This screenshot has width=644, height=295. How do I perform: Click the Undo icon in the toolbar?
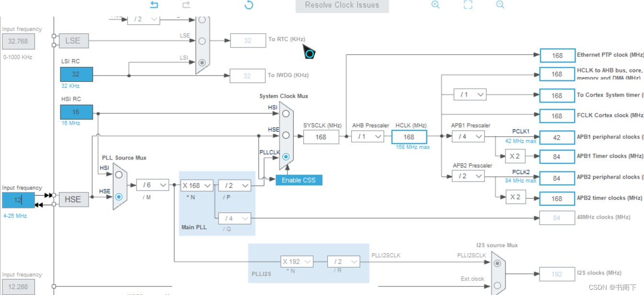pos(153,5)
